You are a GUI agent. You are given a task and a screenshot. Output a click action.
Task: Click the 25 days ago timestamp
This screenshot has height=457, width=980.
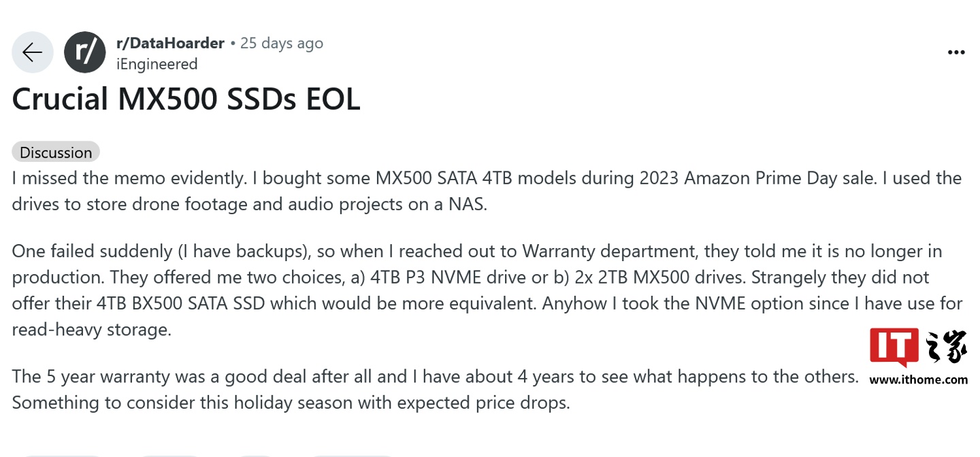click(282, 43)
